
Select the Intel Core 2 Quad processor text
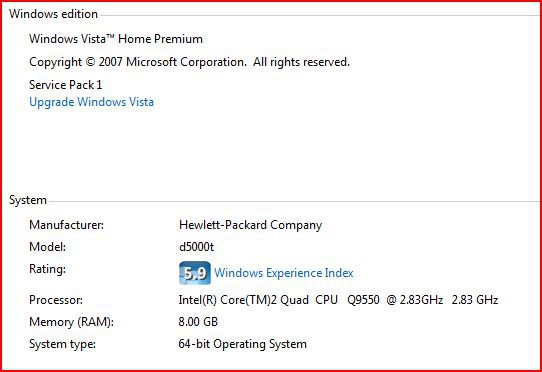[338, 300]
